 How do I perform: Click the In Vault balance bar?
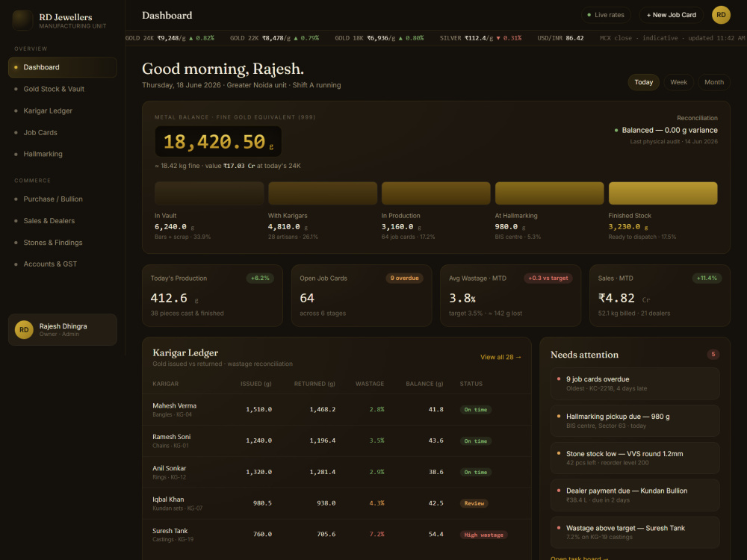point(209,193)
